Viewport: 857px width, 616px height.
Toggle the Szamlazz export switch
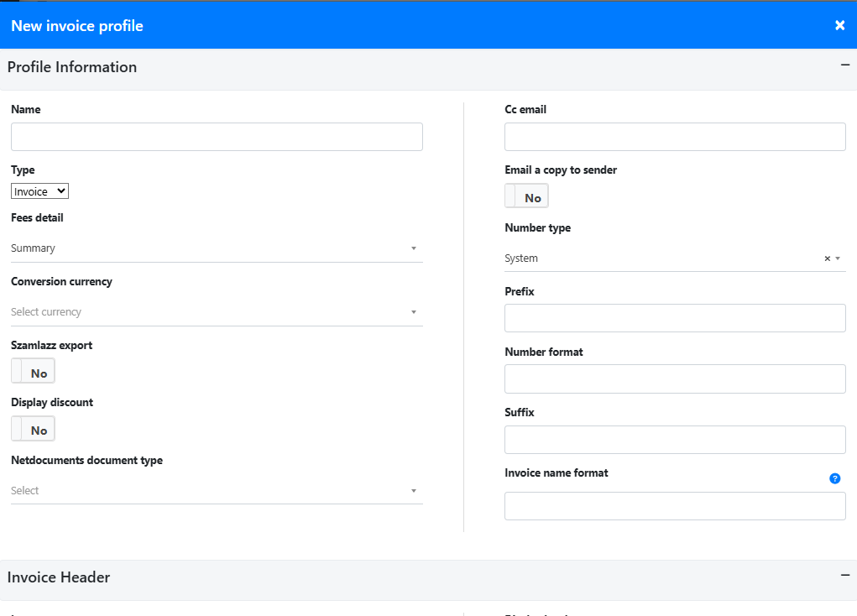(x=33, y=371)
